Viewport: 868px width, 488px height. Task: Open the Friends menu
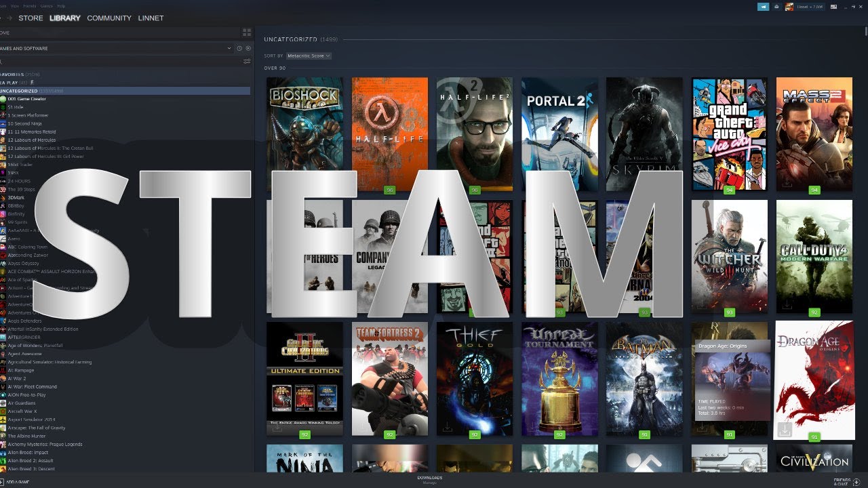pos(30,5)
